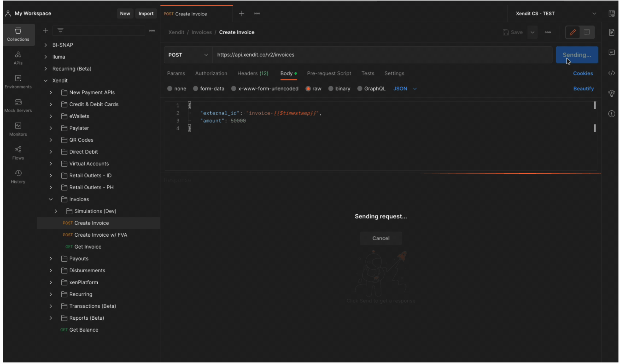This screenshot has width=620, height=364.
Task: Click the request URL field
Action: 382,55
